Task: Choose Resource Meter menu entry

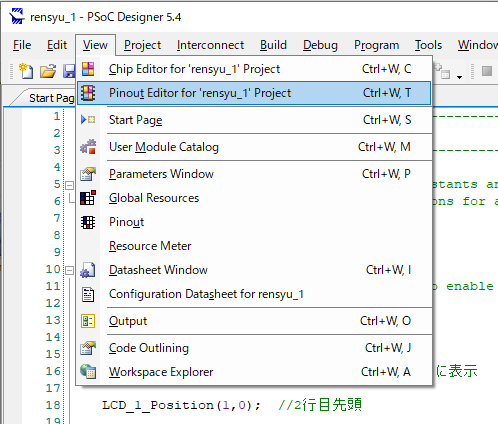Action: point(255,246)
